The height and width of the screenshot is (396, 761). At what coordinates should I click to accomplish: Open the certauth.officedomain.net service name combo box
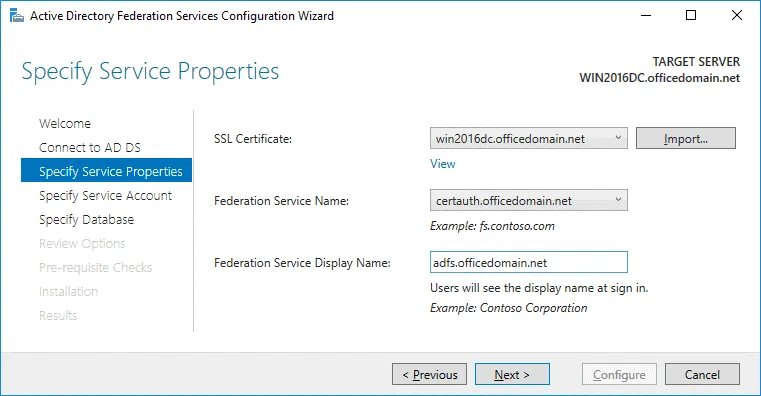point(529,200)
